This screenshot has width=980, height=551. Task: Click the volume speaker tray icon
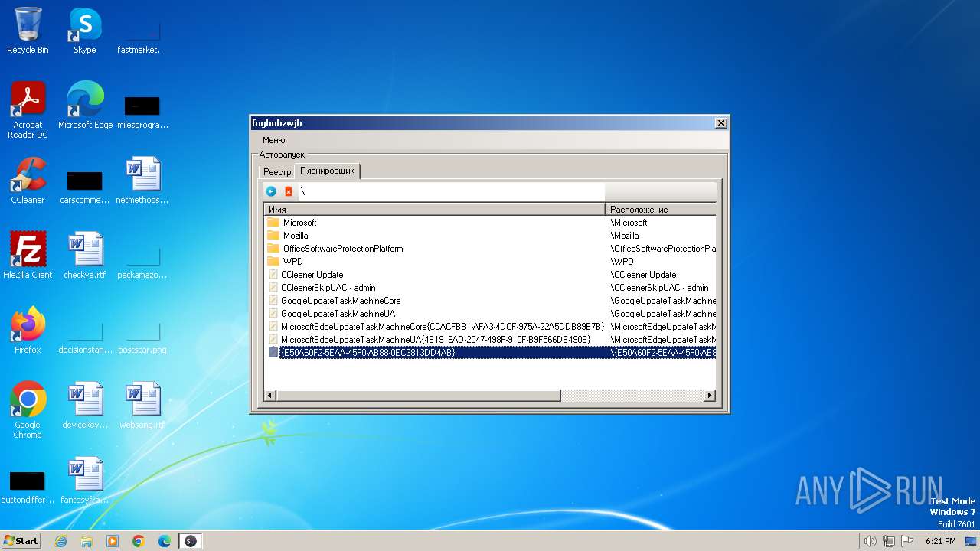pyautogui.click(x=870, y=541)
